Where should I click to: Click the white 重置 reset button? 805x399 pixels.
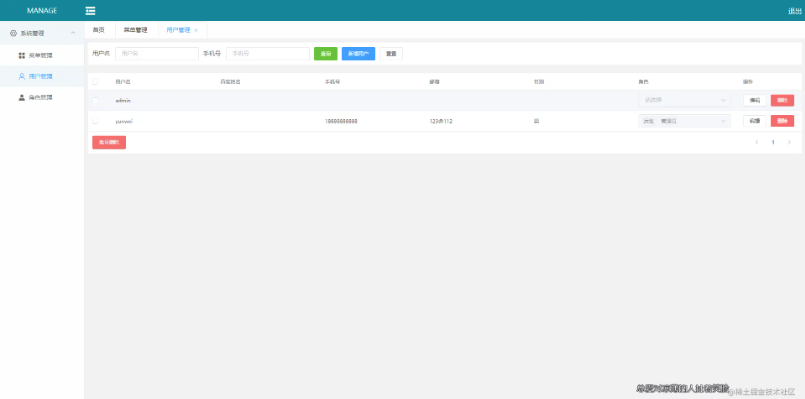[x=391, y=53]
